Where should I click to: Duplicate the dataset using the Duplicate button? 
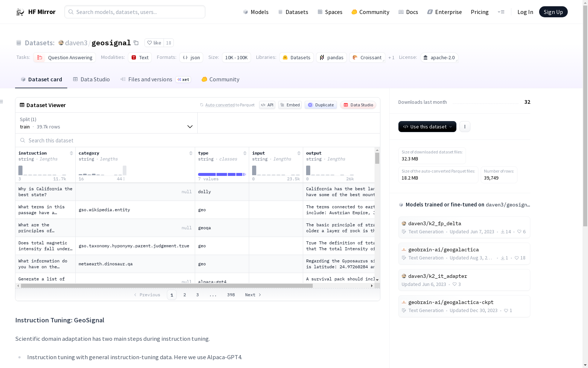pyautogui.click(x=320, y=105)
